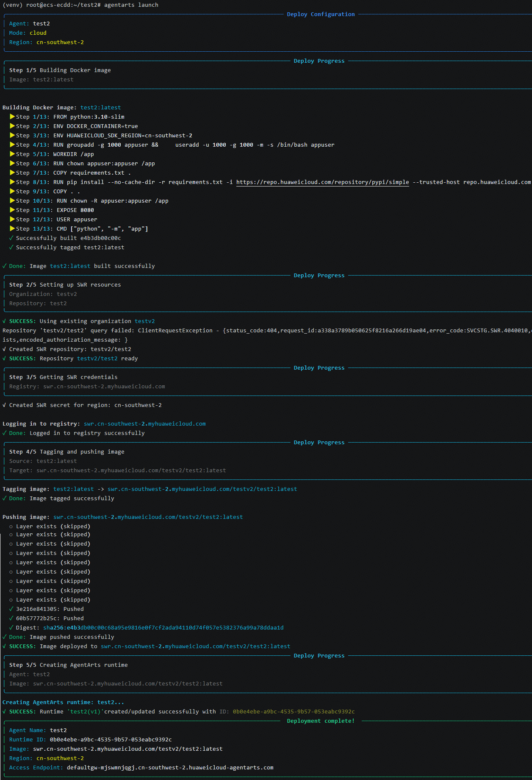532x780 pixels.
Task: Click 'Region: cn-southwest-2' in Deployment summary
Action: point(47,758)
